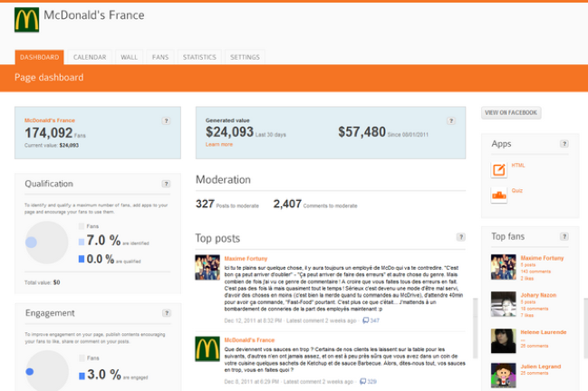
Task: Click the Apps panel help icon
Action: click(x=564, y=144)
